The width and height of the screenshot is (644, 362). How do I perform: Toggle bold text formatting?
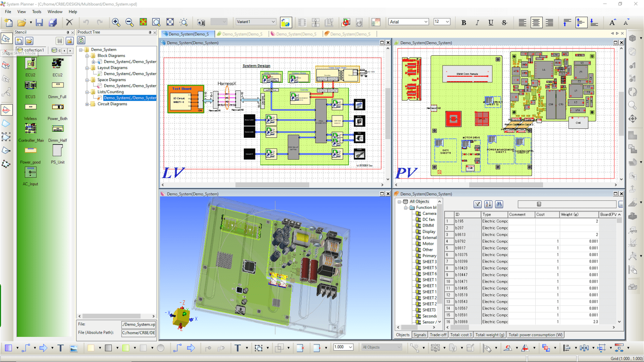point(463,22)
